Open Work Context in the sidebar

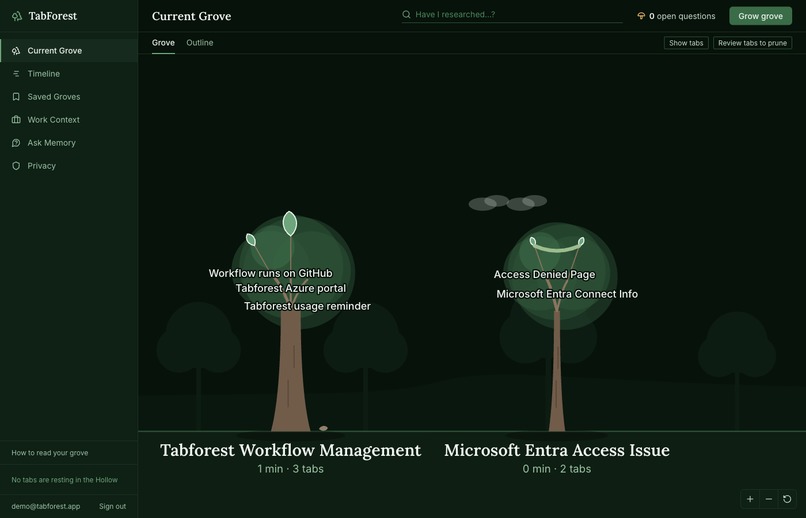[69, 120]
